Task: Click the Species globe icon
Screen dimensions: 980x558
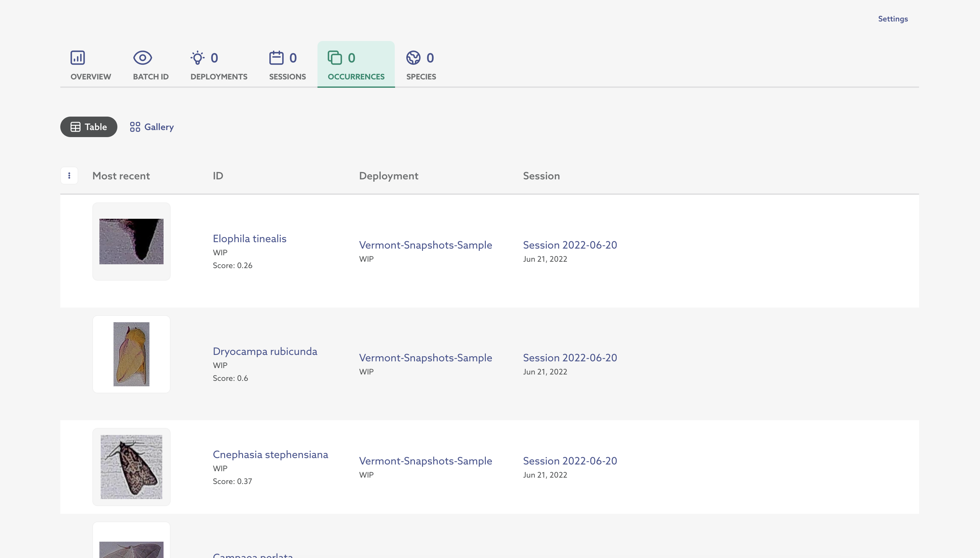Action: coord(413,58)
